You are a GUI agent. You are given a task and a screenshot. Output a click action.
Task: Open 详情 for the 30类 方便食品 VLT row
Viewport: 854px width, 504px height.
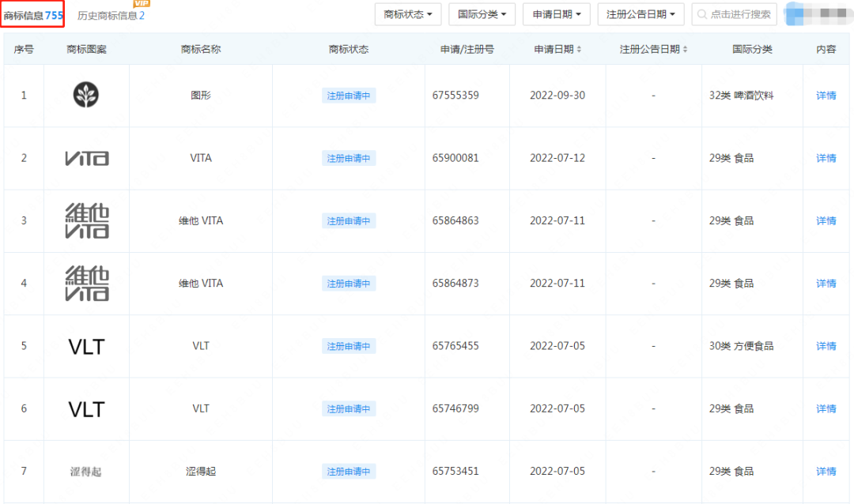(826, 346)
